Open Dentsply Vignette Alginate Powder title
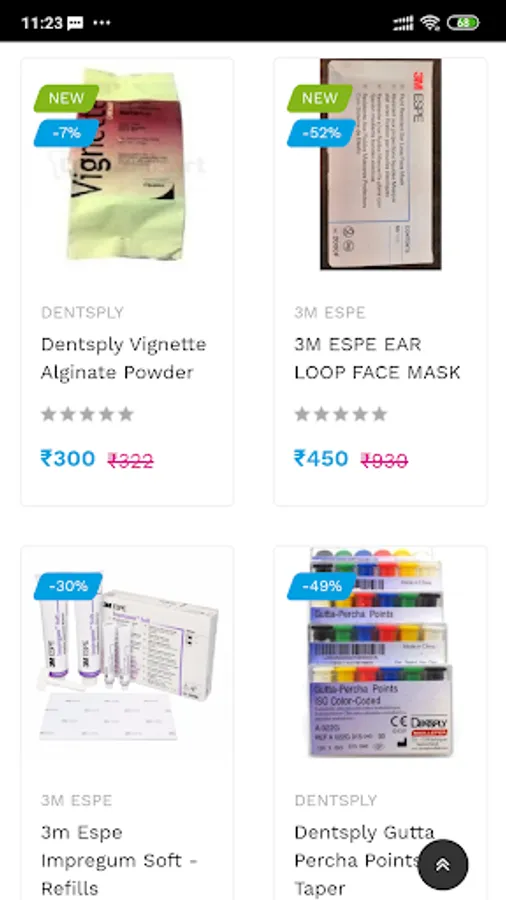 (x=123, y=358)
